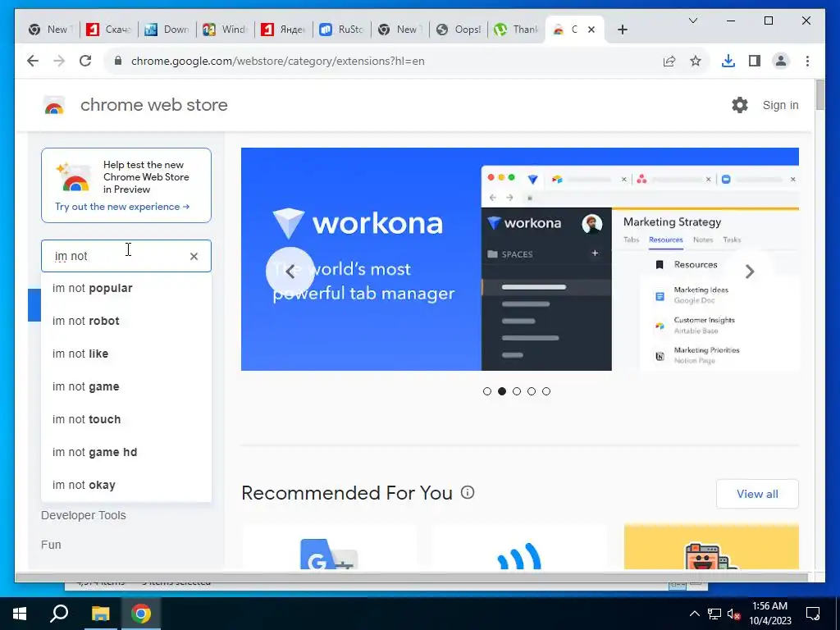Click Sign in link
840x630 pixels.
click(781, 105)
